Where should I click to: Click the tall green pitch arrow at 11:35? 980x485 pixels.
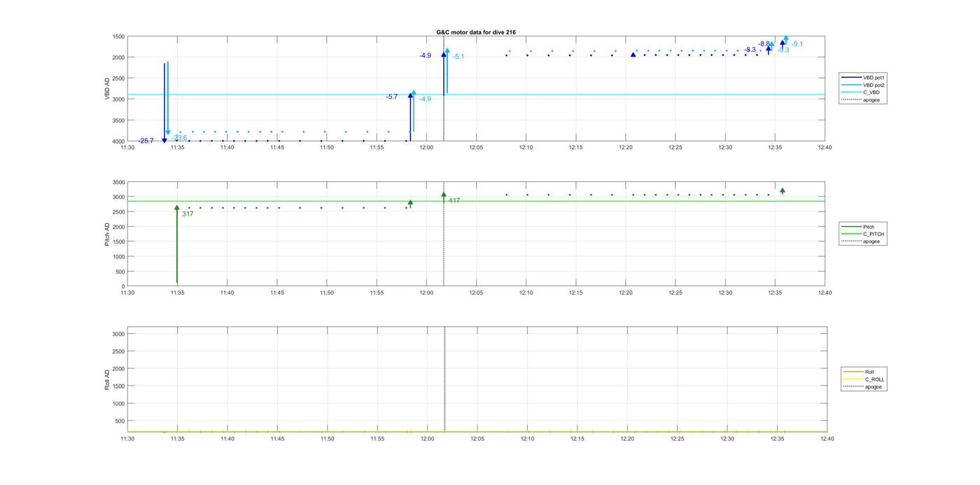[177, 244]
